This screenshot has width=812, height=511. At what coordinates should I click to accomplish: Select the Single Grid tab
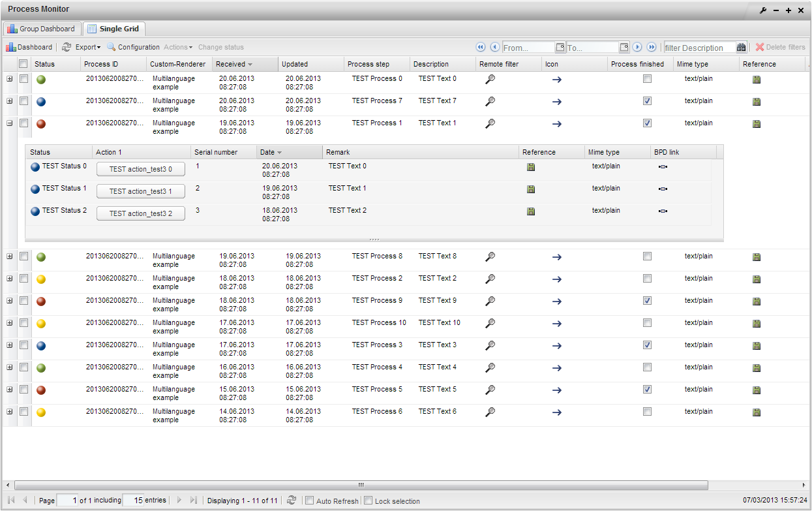[115, 29]
